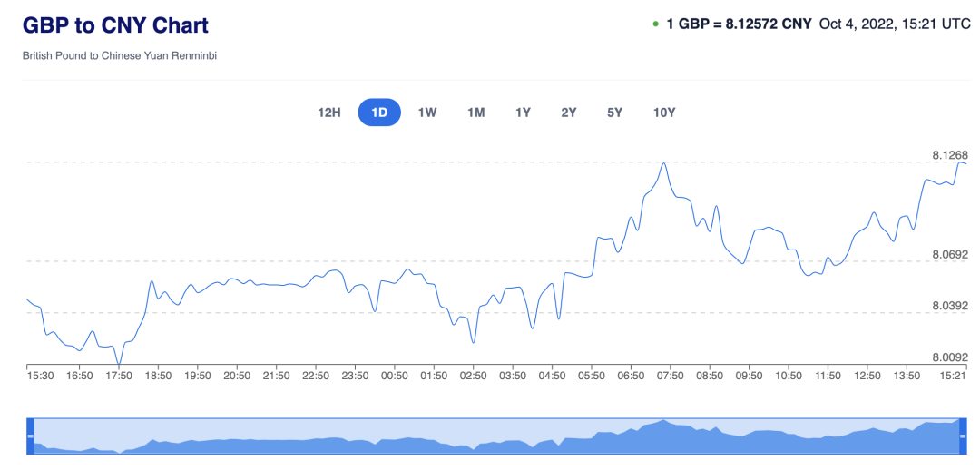Select the 12H time range
Viewport: 980px width, 470px height.
[x=329, y=113]
